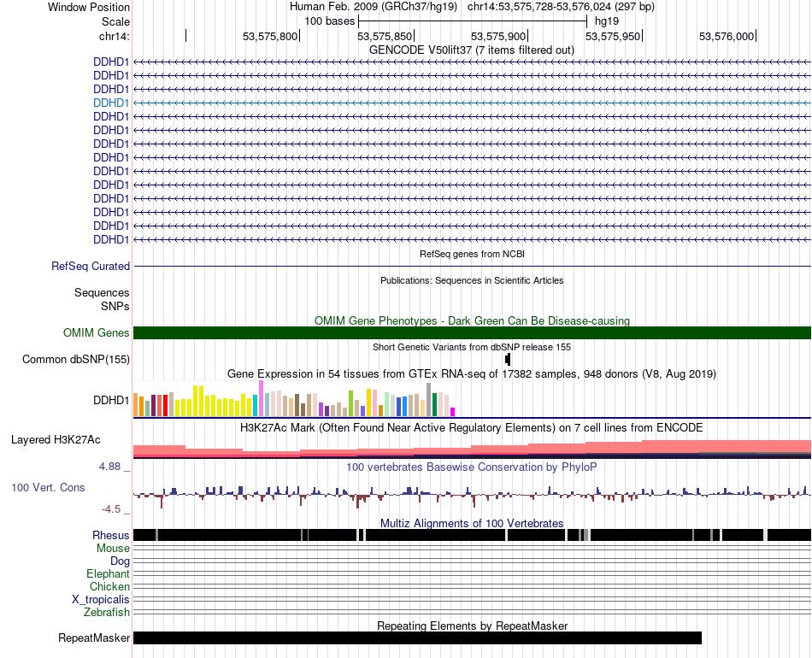
Task: Click the Mouse alignment label
Action: point(113,549)
